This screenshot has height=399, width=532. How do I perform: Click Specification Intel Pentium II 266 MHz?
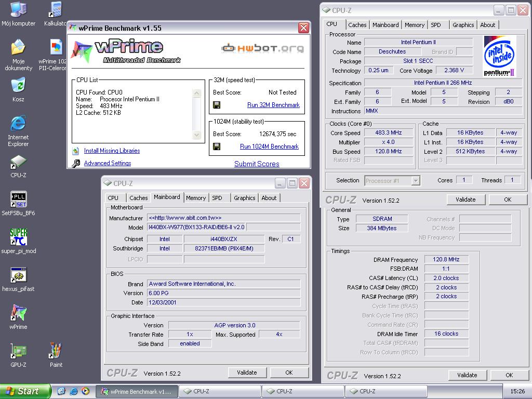pos(443,83)
